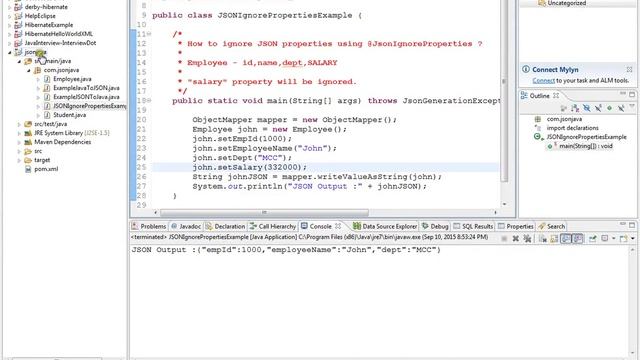Open the Call Hierarchy tab
The height and width of the screenshot is (360, 640).
coord(273,226)
